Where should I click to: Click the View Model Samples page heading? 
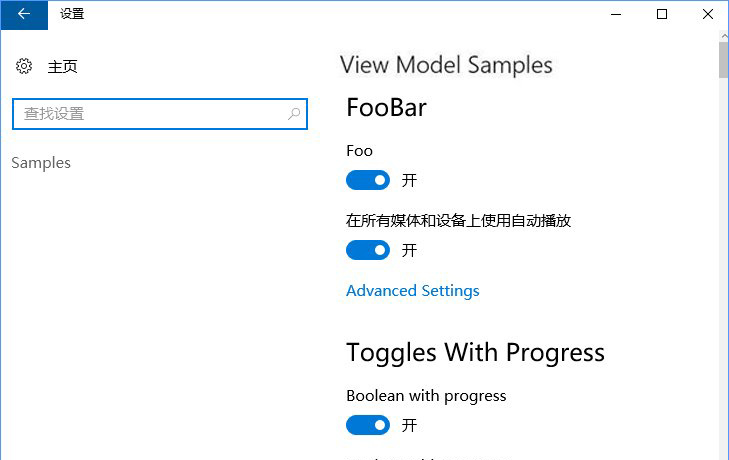446,65
